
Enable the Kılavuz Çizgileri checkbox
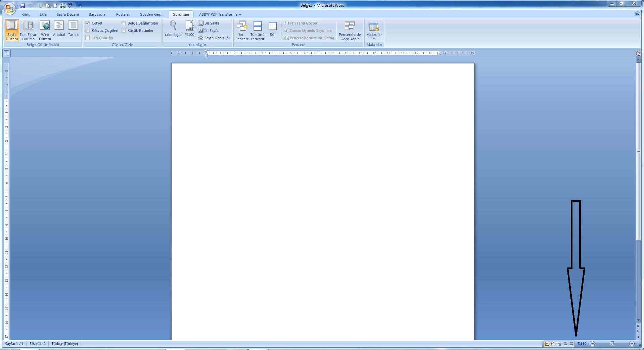click(x=88, y=31)
